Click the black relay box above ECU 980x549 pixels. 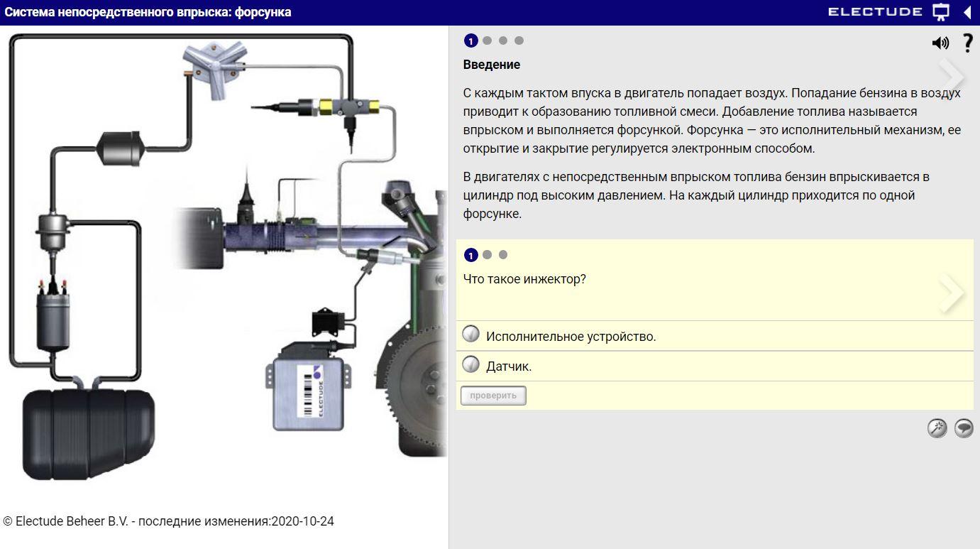(328, 323)
